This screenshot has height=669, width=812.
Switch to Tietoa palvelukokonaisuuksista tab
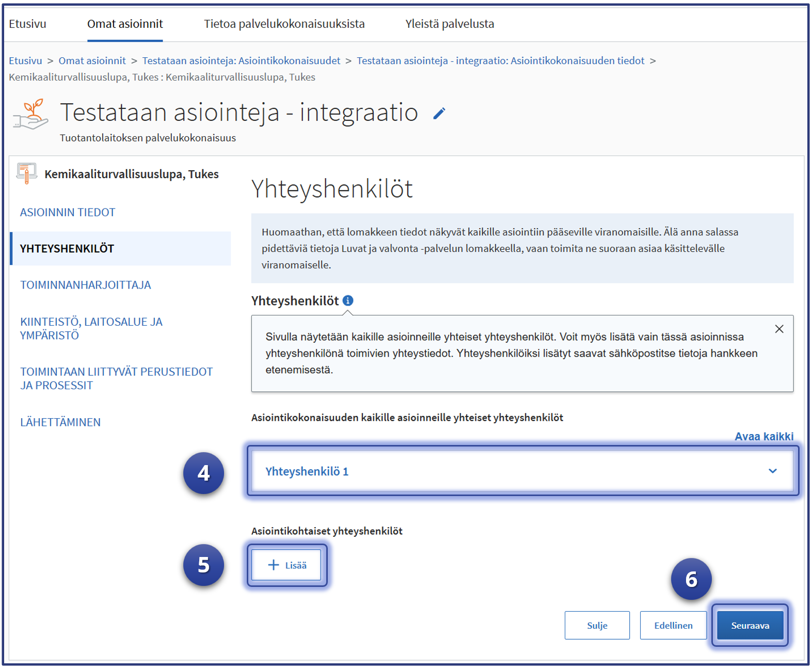click(284, 24)
